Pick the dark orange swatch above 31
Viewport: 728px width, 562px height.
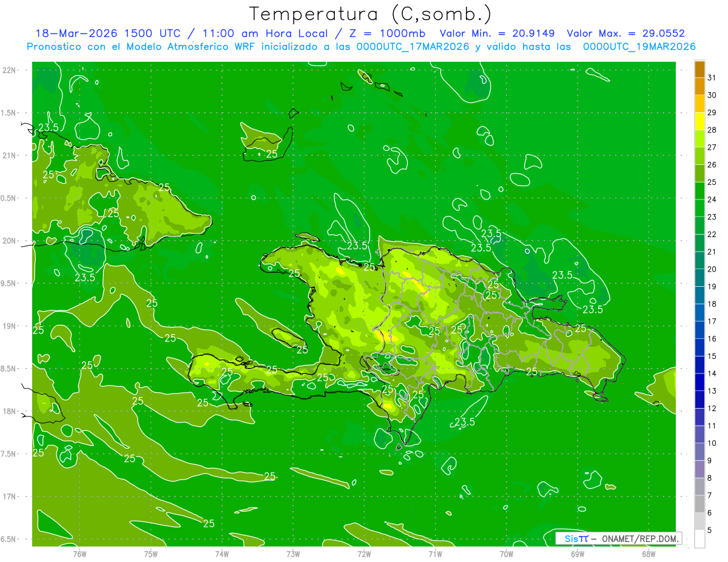[x=699, y=69]
